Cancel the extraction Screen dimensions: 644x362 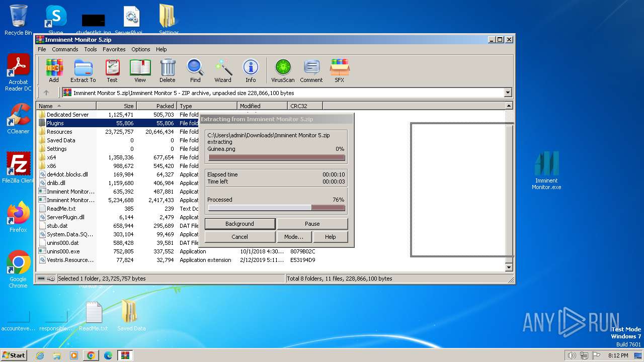coord(239,237)
